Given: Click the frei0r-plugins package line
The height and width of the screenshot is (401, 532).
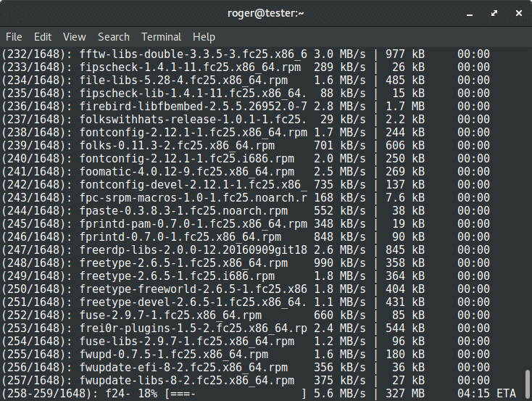Looking at the screenshot, I should pos(193,328).
